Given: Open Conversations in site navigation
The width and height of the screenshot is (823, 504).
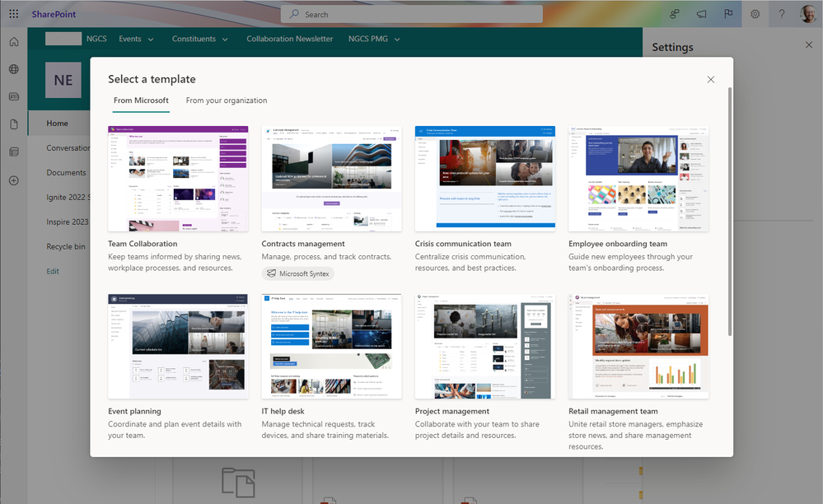Looking at the screenshot, I should point(68,148).
